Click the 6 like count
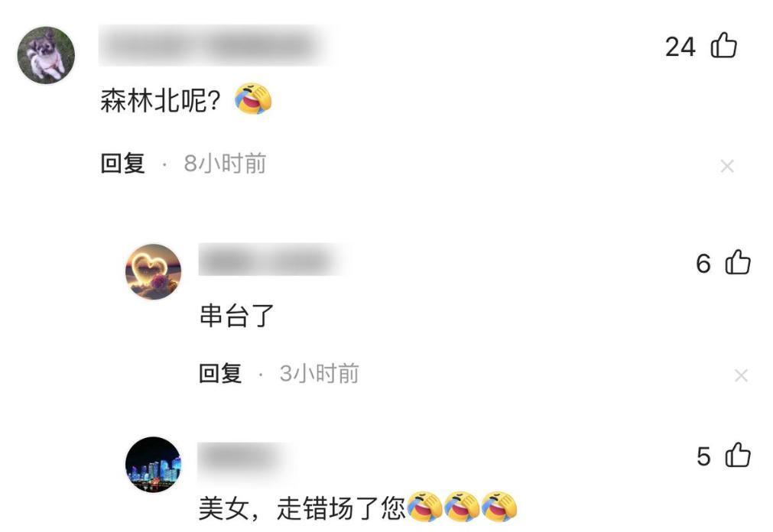This screenshot has width=773, height=532. click(x=703, y=263)
